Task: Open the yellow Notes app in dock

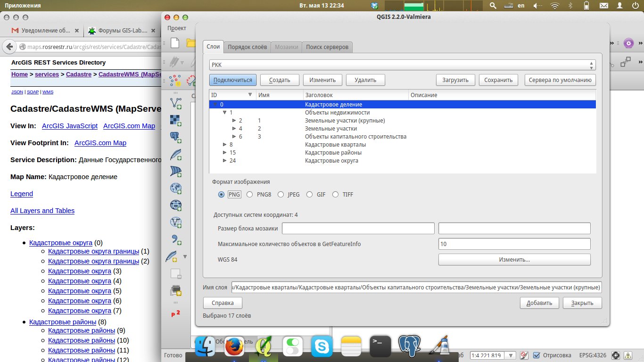Action: click(351, 347)
